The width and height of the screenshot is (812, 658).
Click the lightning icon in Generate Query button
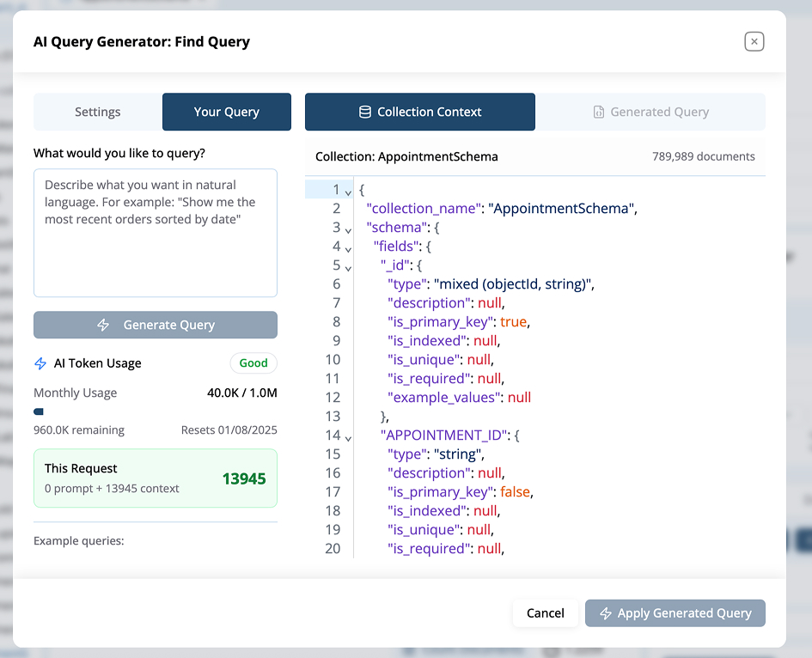pyautogui.click(x=103, y=325)
